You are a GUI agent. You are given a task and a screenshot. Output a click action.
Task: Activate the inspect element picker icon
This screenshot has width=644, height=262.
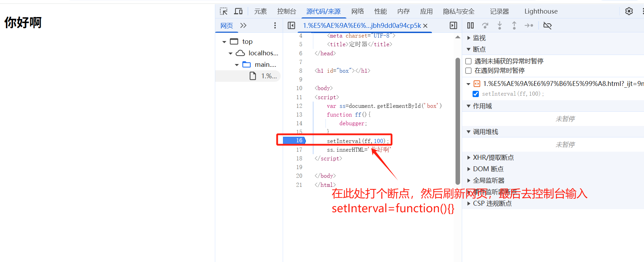(x=224, y=11)
